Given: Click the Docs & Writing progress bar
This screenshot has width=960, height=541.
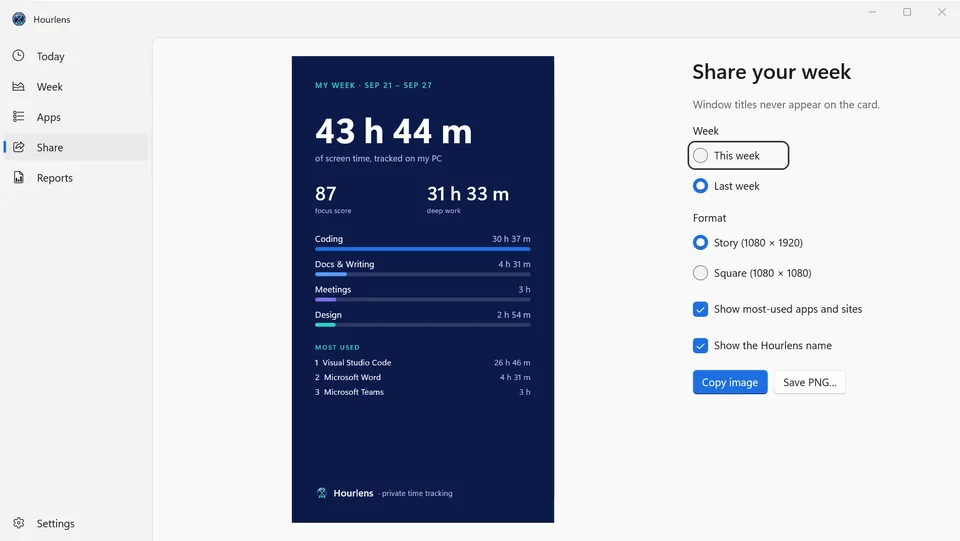Looking at the screenshot, I should point(422,274).
